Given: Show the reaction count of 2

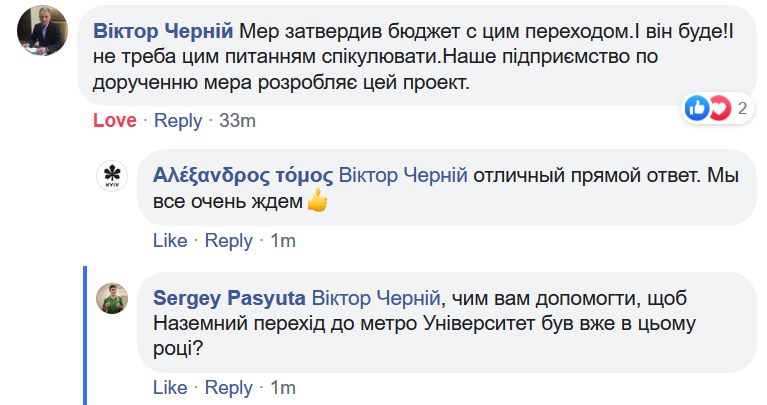Looking at the screenshot, I should tap(743, 108).
